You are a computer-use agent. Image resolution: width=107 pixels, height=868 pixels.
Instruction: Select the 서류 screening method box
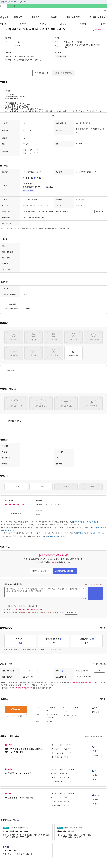[x=16, y=487]
